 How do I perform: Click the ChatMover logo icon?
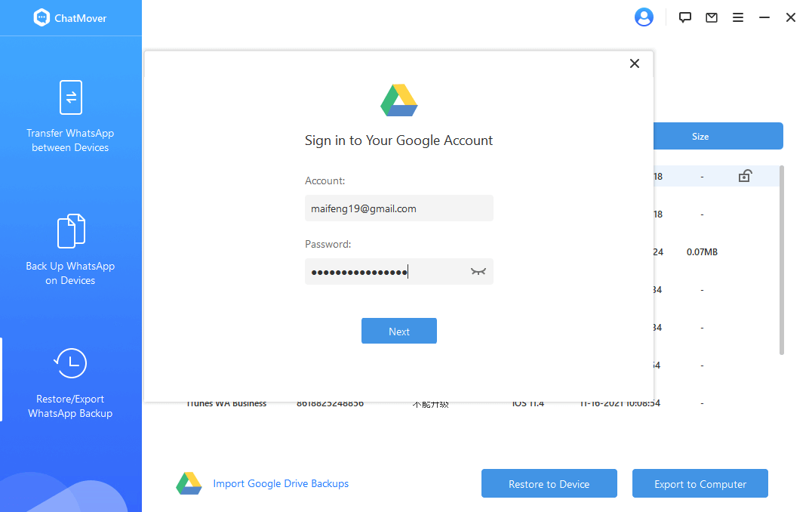point(42,18)
